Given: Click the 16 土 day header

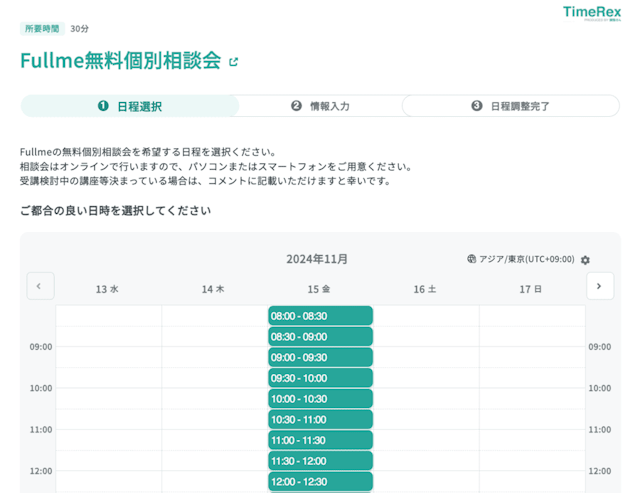Looking at the screenshot, I should click(x=424, y=289).
